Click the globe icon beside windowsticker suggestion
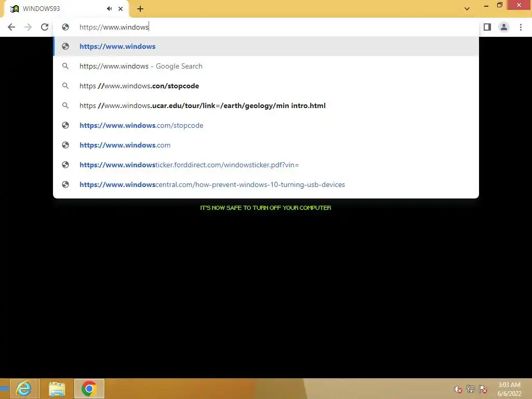The width and height of the screenshot is (532, 399). click(65, 165)
